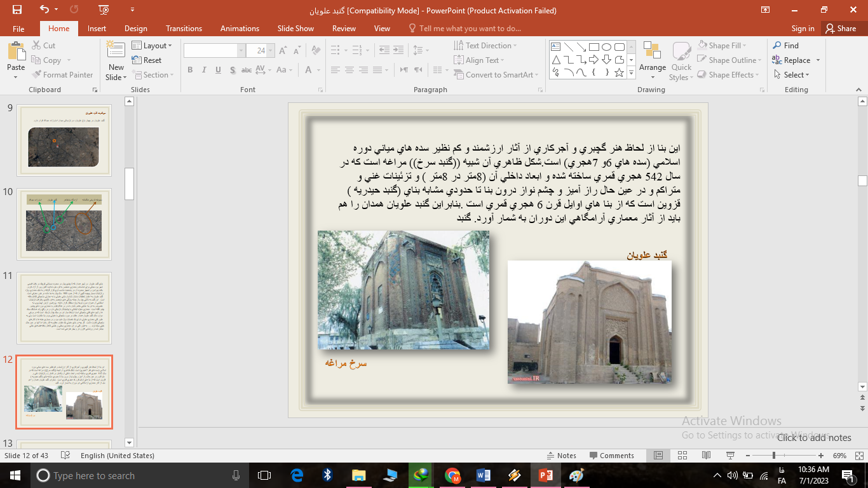Toggle Italic text formatting

[204, 70]
